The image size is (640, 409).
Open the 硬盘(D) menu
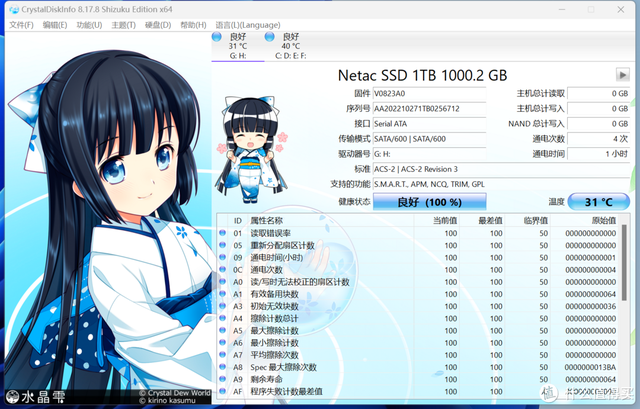click(158, 25)
